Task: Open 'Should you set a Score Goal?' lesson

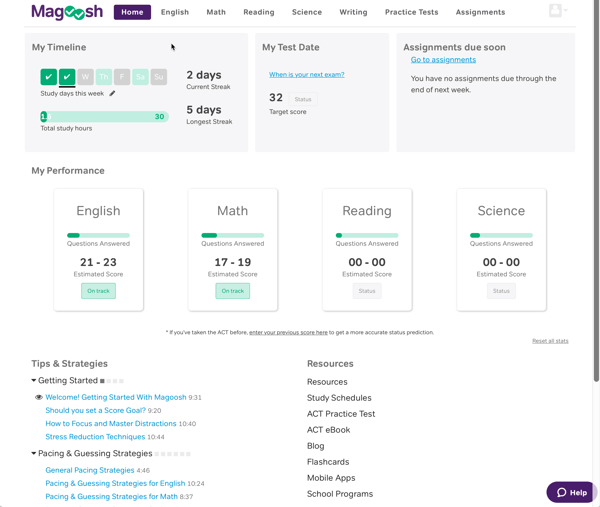Action: click(x=95, y=410)
